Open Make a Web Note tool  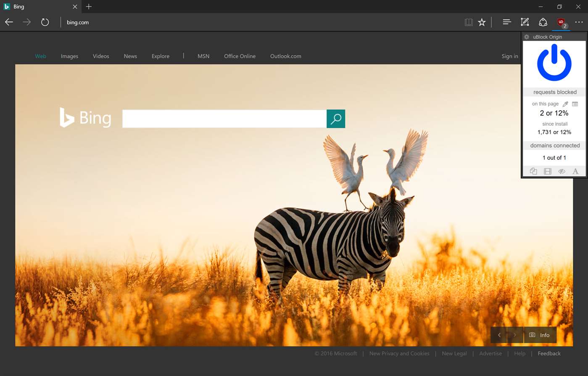(x=525, y=22)
